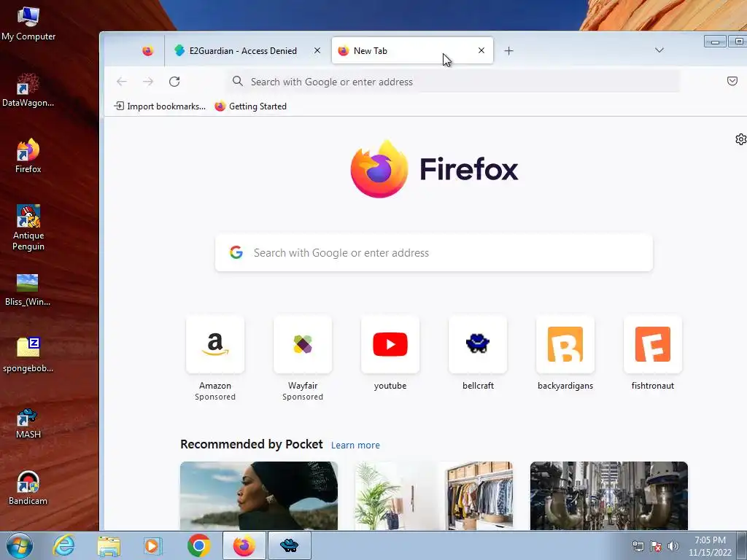The height and width of the screenshot is (560, 747).
Task: Open the fishtronaut shortcut tile
Action: click(x=653, y=354)
